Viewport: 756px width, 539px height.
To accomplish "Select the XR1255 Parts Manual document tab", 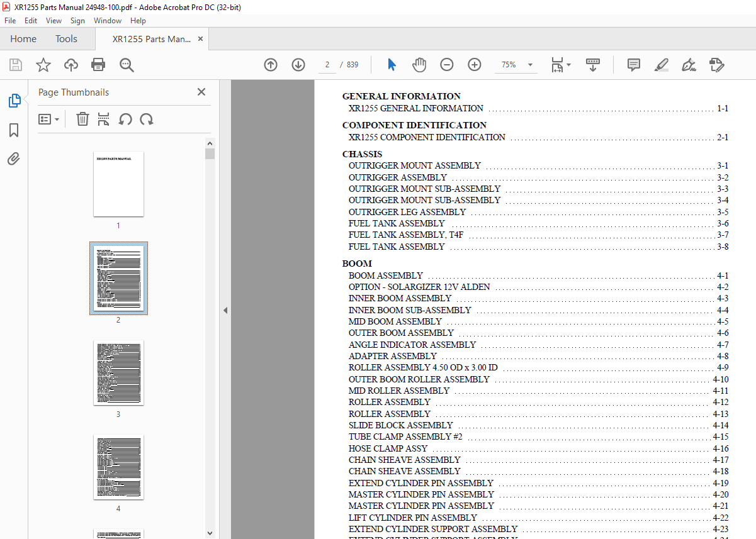I will pos(152,39).
